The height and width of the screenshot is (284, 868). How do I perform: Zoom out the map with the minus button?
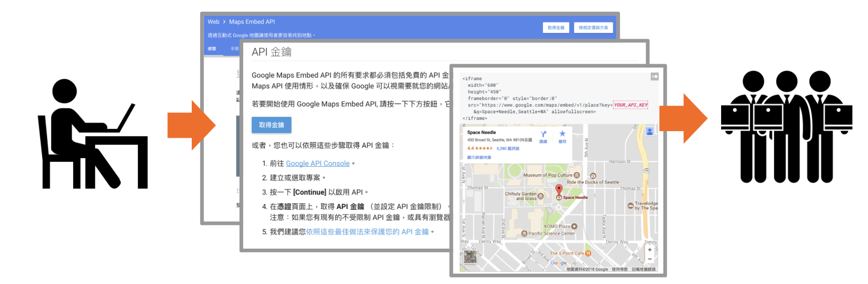pyautogui.click(x=650, y=259)
